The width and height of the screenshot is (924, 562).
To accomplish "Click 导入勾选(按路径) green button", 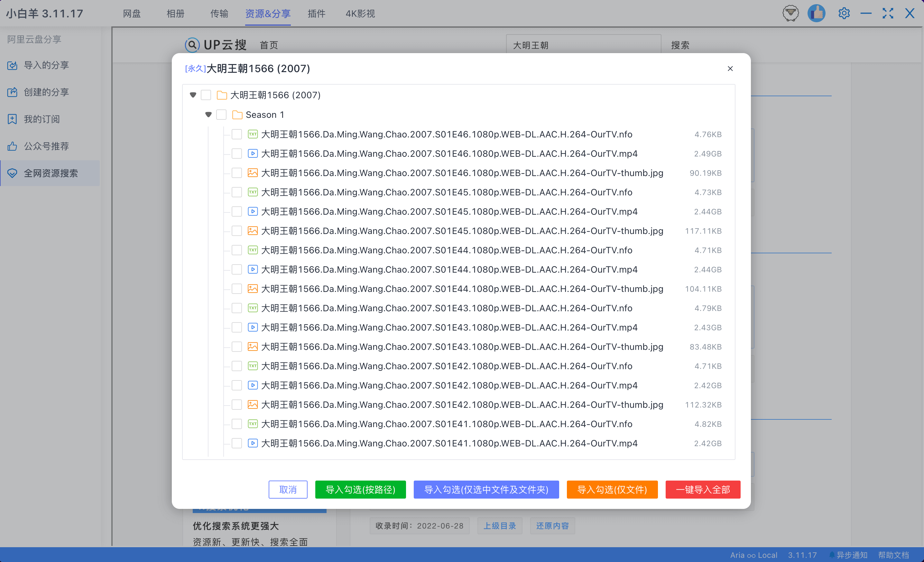I will click(x=360, y=490).
